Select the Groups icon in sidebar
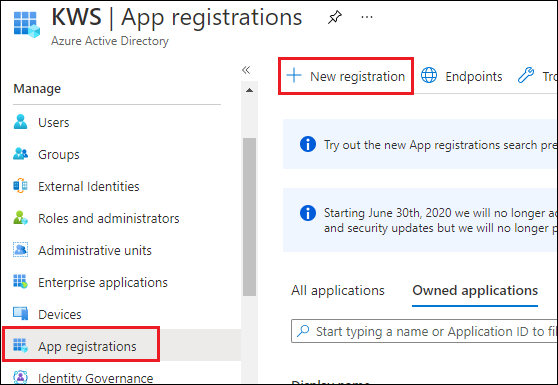Image resolution: width=558 pixels, height=385 pixels. point(20,154)
